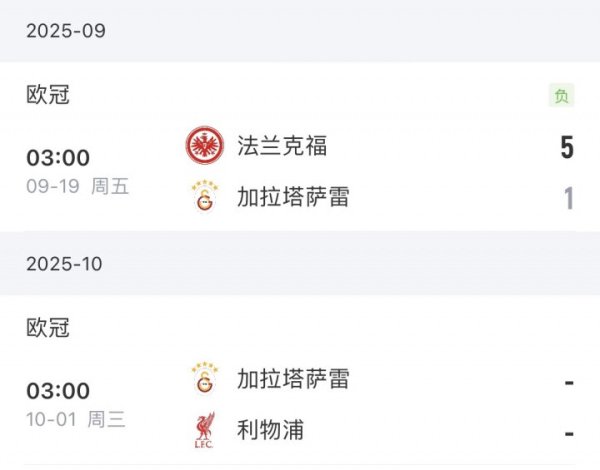
Task: Open the 法兰克福 team page
Action: pos(282,146)
